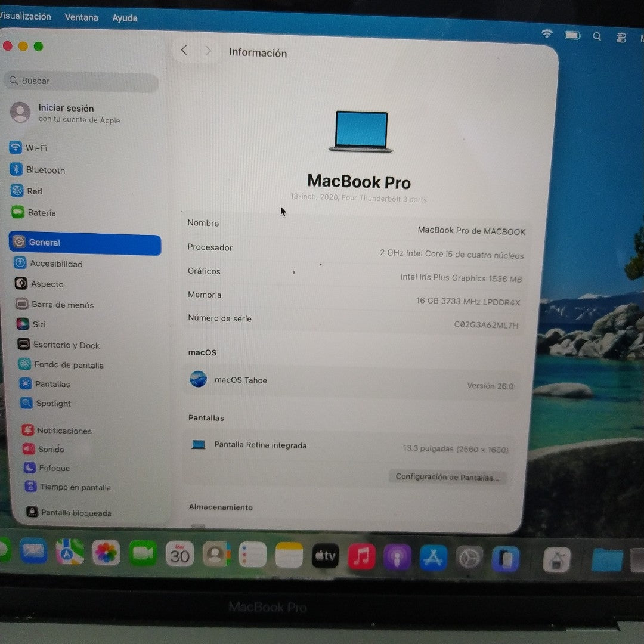Select Bluetooth in the sidebar

(x=45, y=170)
